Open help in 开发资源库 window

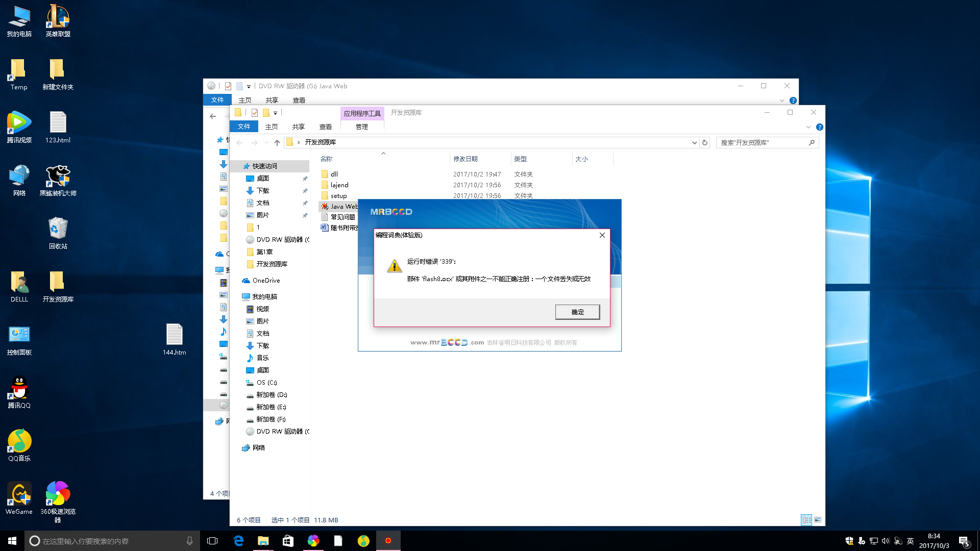click(820, 127)
